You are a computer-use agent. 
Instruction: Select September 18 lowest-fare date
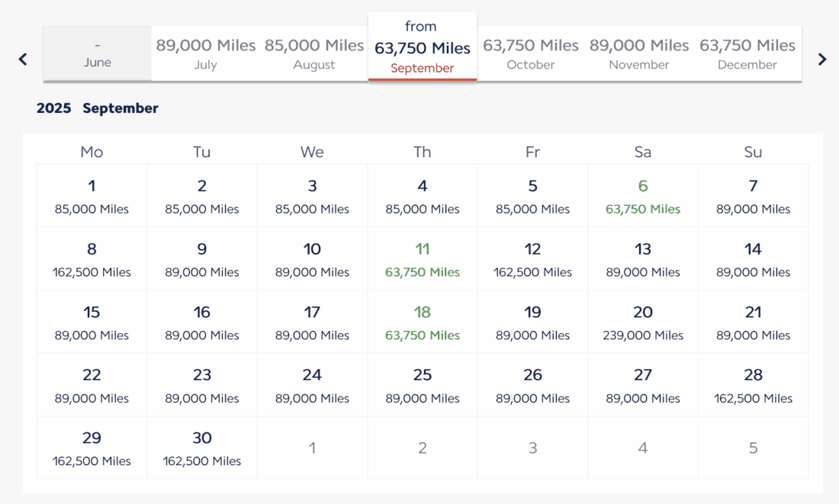(423, 323)
